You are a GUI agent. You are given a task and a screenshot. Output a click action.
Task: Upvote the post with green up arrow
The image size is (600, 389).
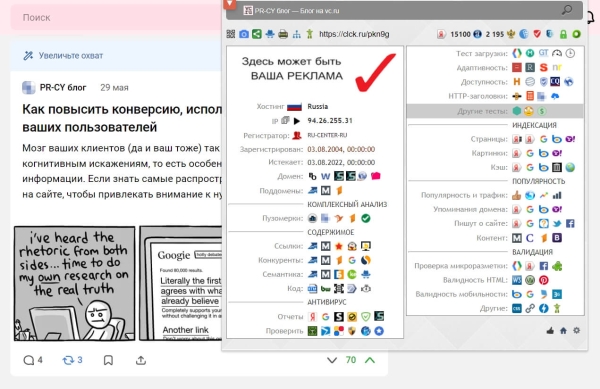[x=370, y=360]
